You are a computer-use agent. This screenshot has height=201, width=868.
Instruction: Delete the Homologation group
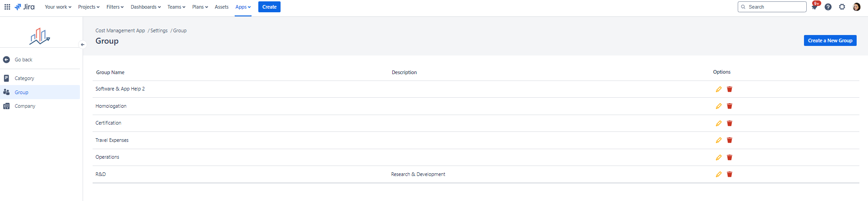point(730,106)
